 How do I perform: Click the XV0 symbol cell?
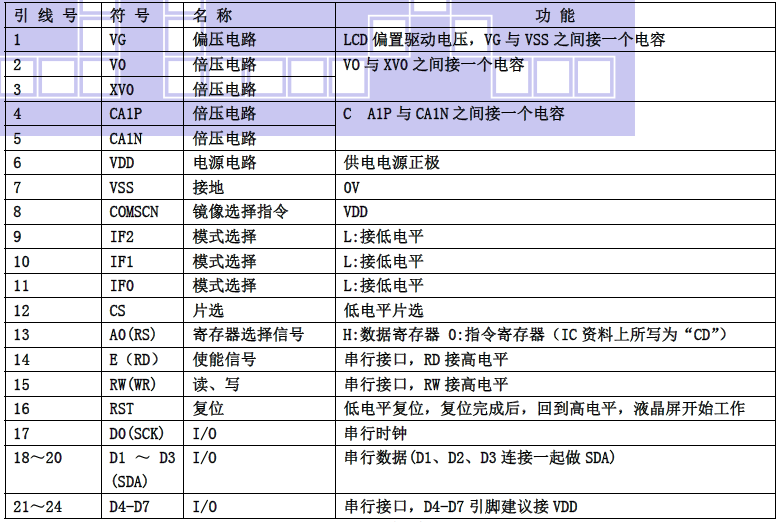pyautogui.click(x=122, y=89)
